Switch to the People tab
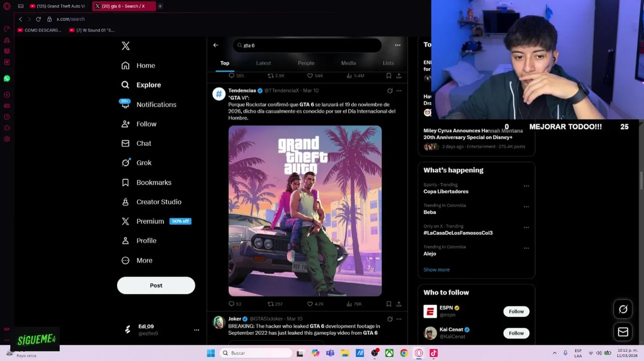The image size is (644, 361). [306, 63]
